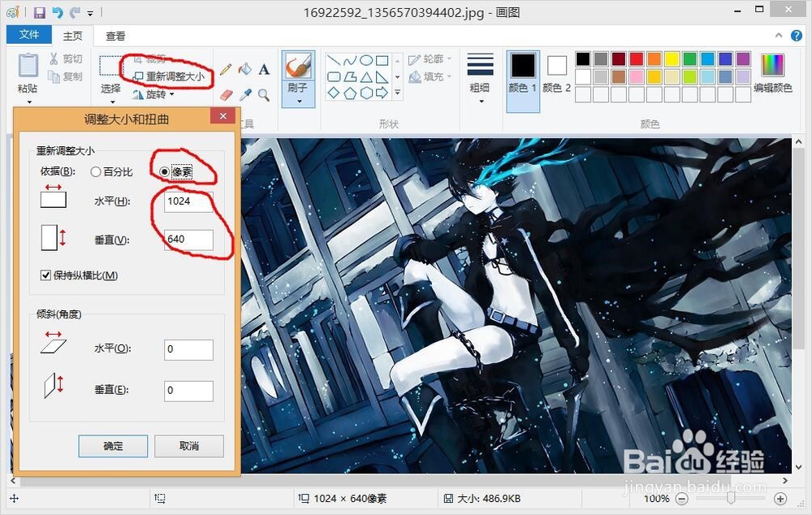Select the Percentage (百分比) radio button
This screenshot has width=812, height=515.
[95, 172]
